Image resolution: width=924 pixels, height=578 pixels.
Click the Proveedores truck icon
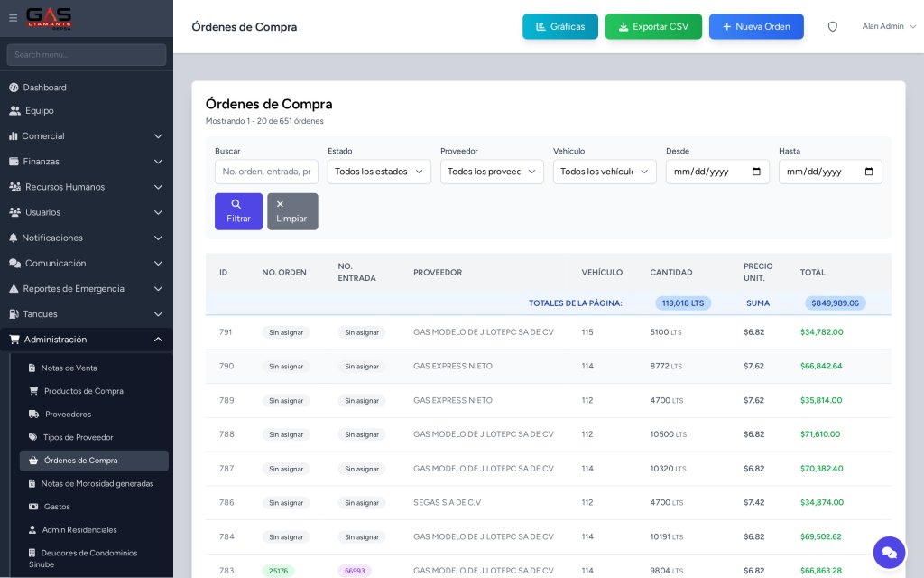pos(34,414)
